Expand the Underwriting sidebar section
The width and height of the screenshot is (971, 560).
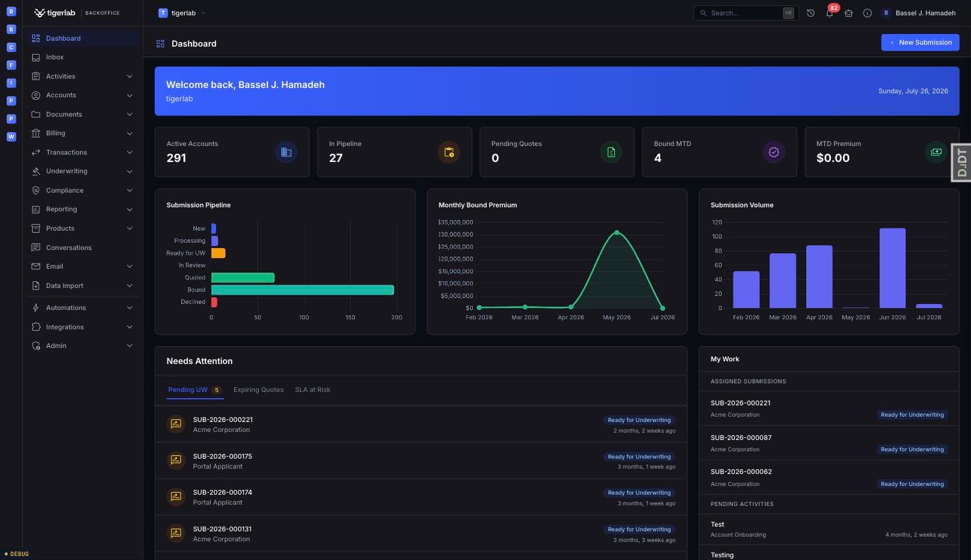click(x=83, y=171)
